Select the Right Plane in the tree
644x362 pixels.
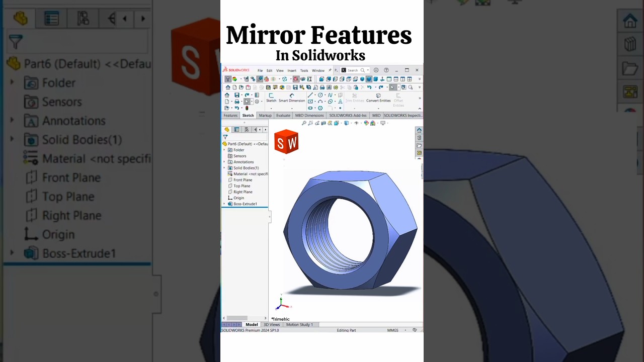243,192
